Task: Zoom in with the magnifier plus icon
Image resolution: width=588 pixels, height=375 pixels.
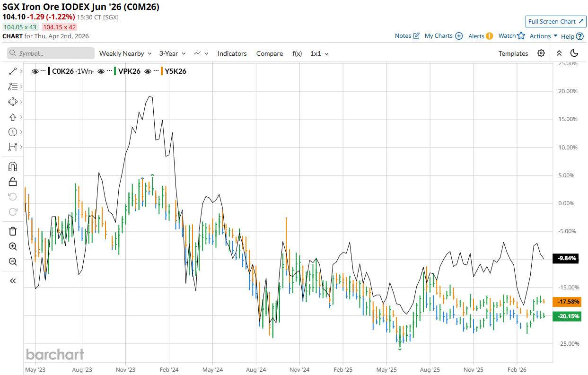Action: coord(13,246)
